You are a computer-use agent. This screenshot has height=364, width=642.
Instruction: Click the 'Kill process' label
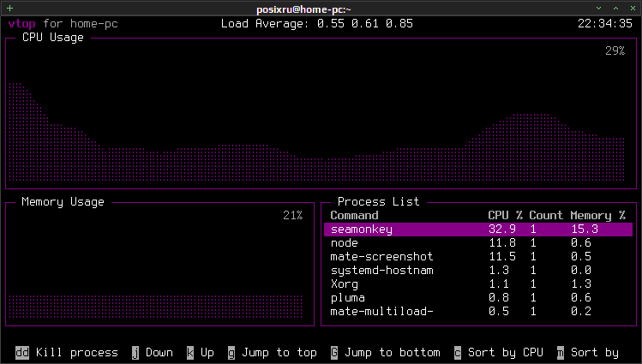pyautogui.click(x=77, y=353)
